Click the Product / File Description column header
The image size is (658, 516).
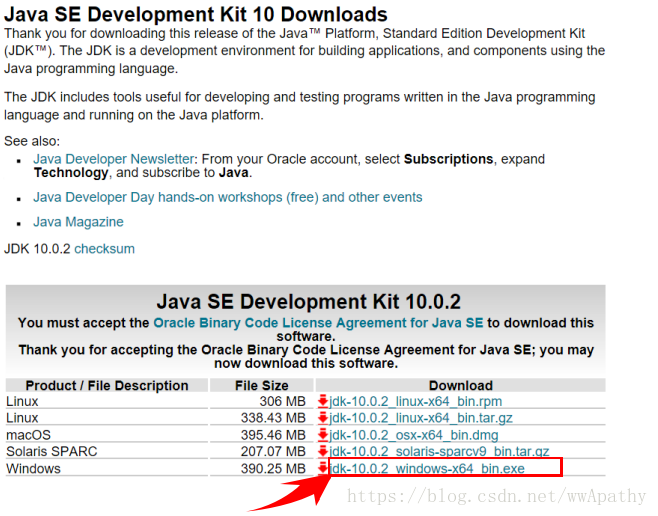pos(107,385)
